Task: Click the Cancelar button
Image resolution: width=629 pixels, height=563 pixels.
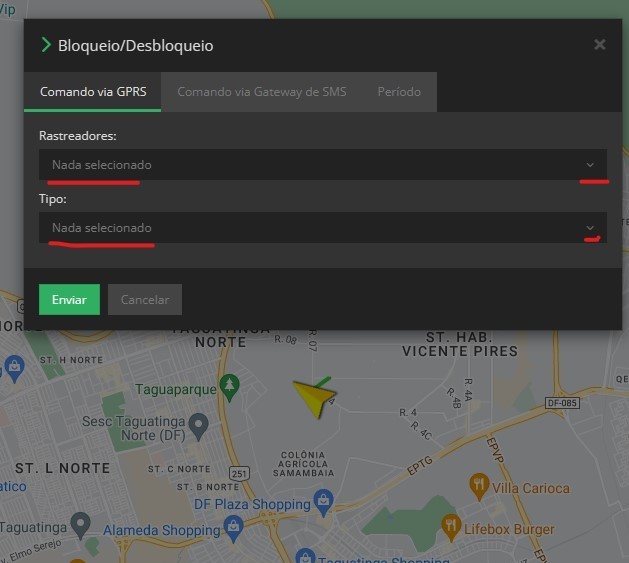Action: [144, 299]
